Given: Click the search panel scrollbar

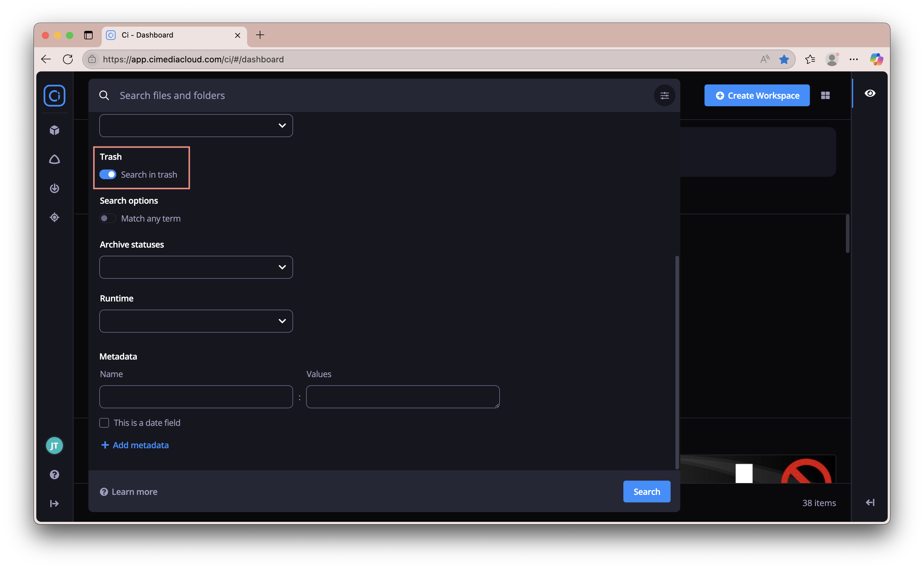Looking at the screenshot, I should [677, 362].
